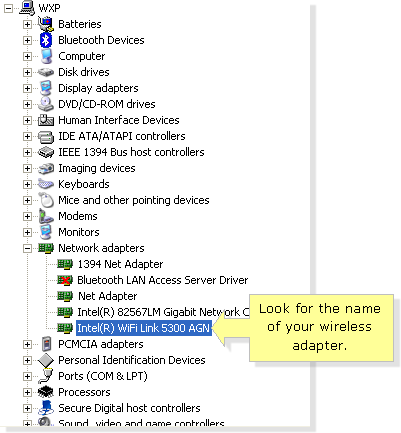Click the 1394 Net Adapter icon
Screen dimensions: 401x433
[x=65, y=264]
